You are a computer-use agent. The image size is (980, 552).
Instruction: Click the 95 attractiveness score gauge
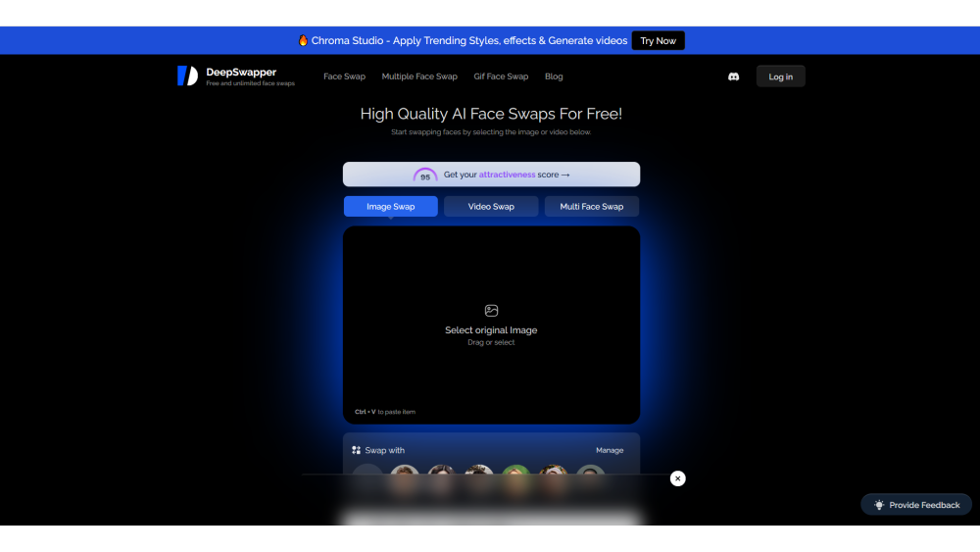pos(425,176)
